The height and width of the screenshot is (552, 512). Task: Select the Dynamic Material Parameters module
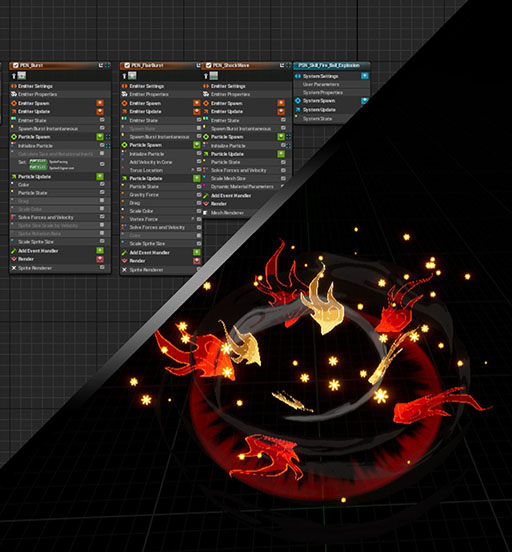tap(242, 187)
